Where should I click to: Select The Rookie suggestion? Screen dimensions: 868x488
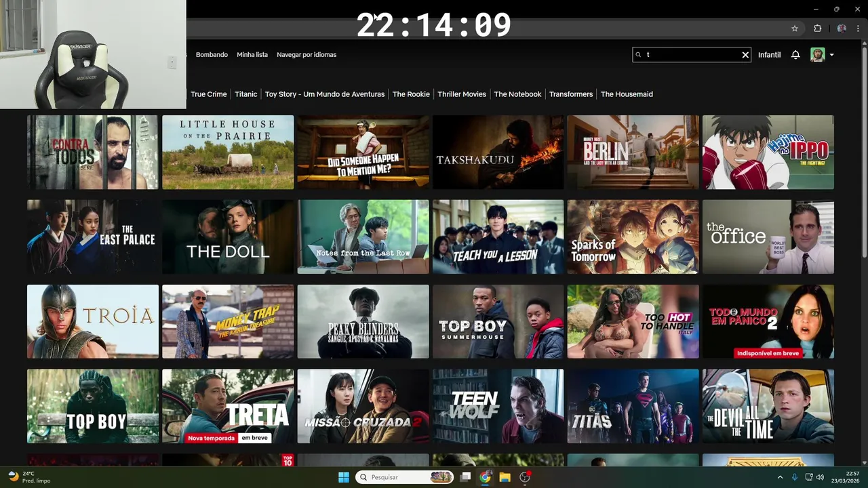411,94
